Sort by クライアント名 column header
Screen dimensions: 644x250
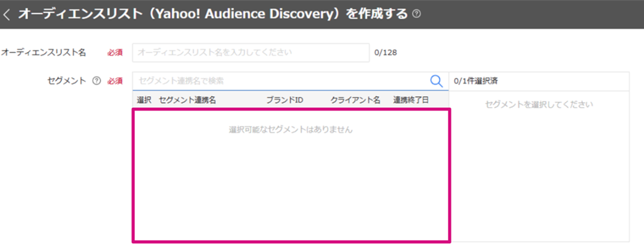point(355,100)
